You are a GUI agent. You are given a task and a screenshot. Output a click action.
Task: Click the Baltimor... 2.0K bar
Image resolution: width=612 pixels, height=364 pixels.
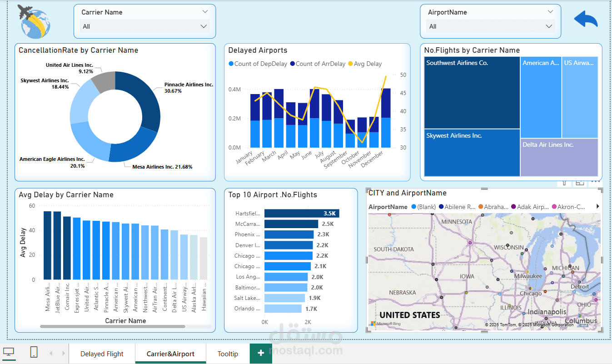286,287
